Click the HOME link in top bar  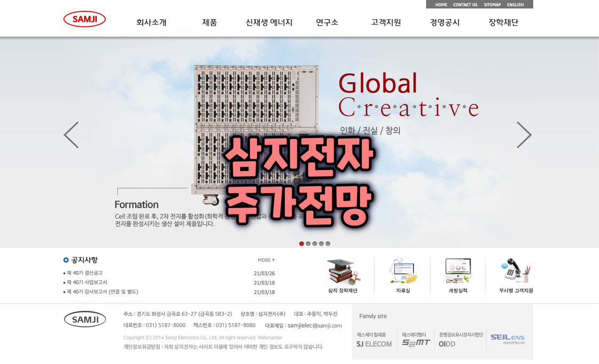point(441,5)
